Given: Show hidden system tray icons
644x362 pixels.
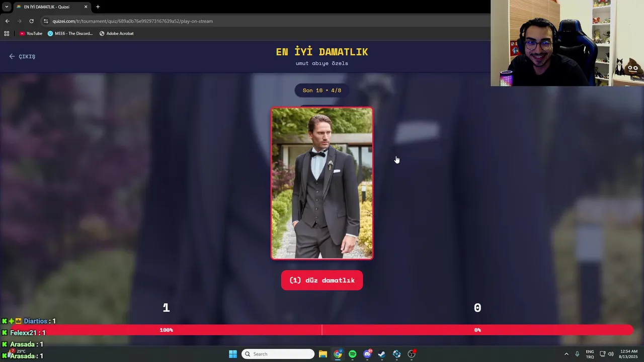Looking at the screenshot, I should (566, 354).
